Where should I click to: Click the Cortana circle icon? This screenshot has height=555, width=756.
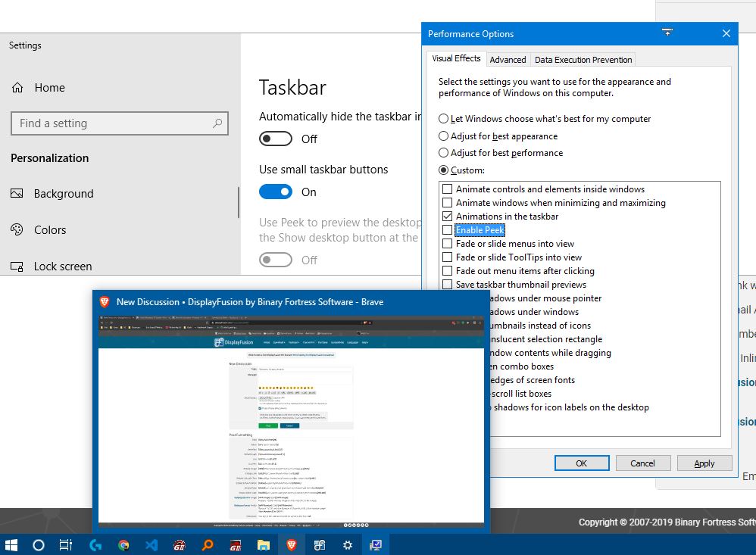click(39, 544)
